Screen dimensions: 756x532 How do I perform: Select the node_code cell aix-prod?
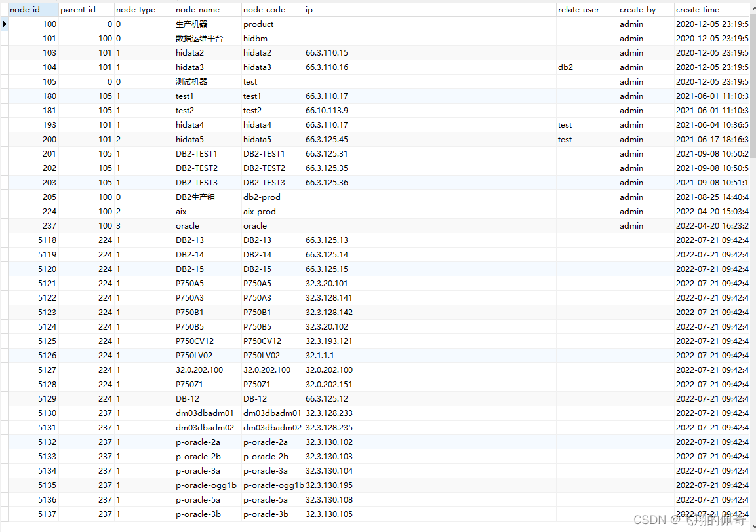[260, 212]
